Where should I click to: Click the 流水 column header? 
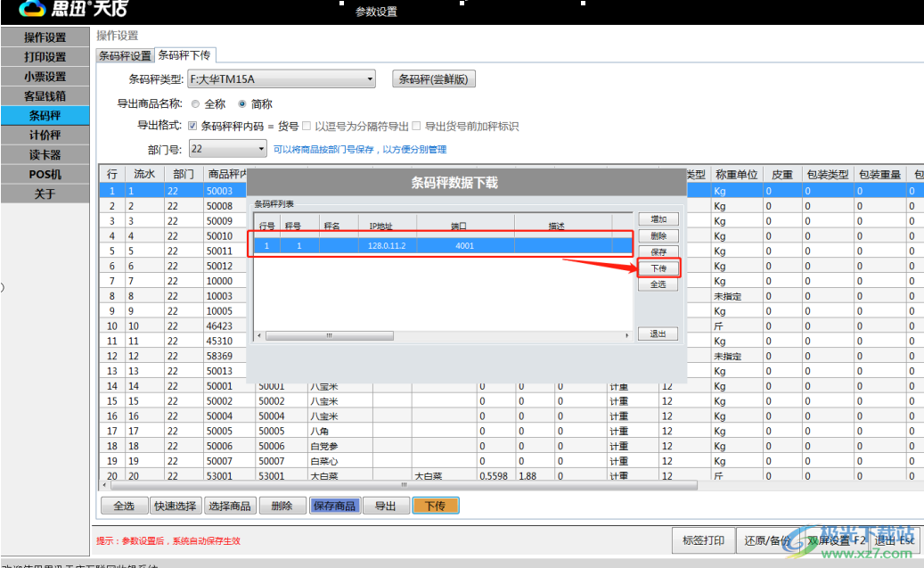[x=144, y=174]
